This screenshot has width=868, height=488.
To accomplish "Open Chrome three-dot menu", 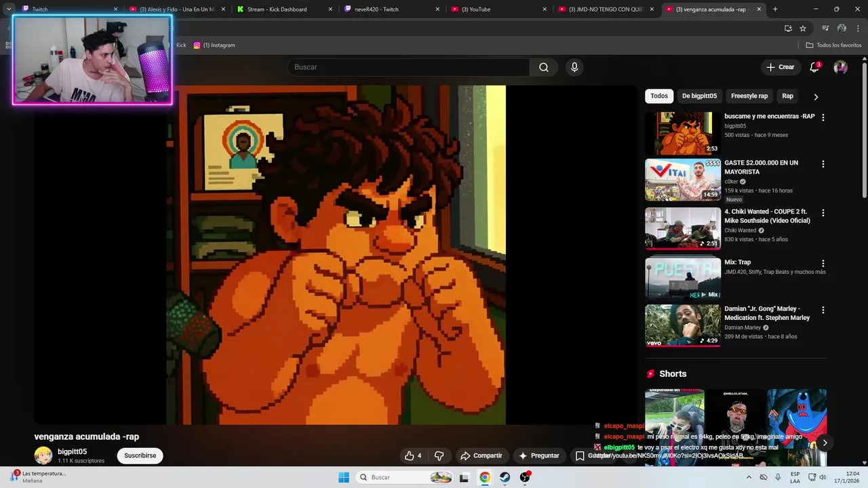I will point(858,28).
